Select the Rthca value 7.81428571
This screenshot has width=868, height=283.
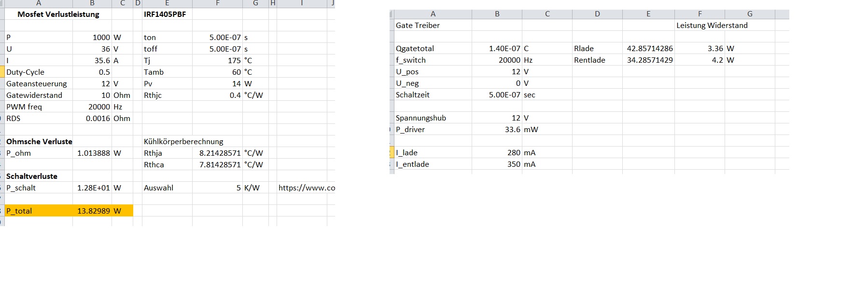tap(217, 164)
